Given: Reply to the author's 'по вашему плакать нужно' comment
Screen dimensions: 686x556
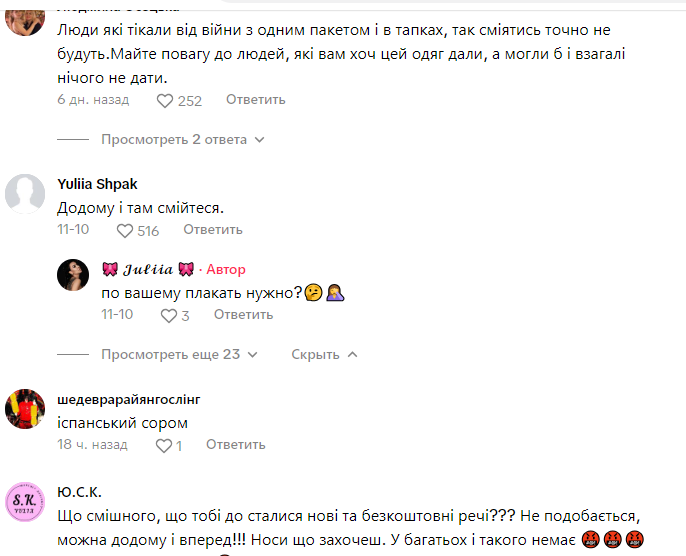Looking at the screenshot, I should (x=243, y=315).
